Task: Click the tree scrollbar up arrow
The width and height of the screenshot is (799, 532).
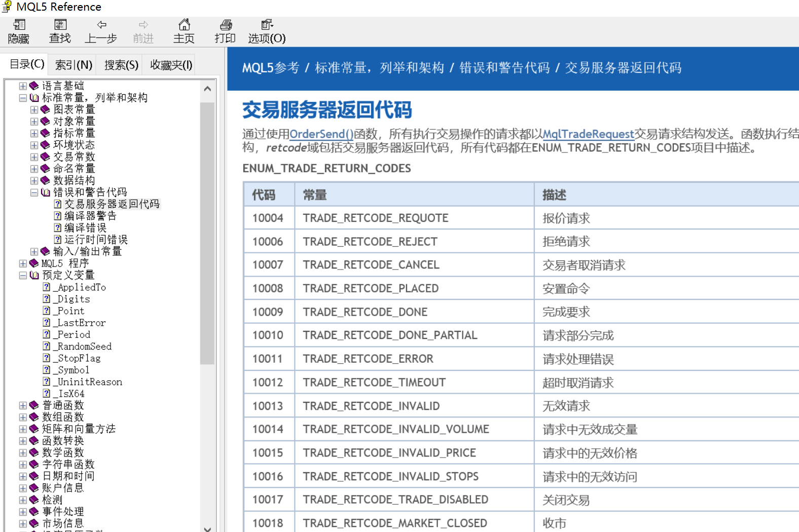Action: pos(207,89)
